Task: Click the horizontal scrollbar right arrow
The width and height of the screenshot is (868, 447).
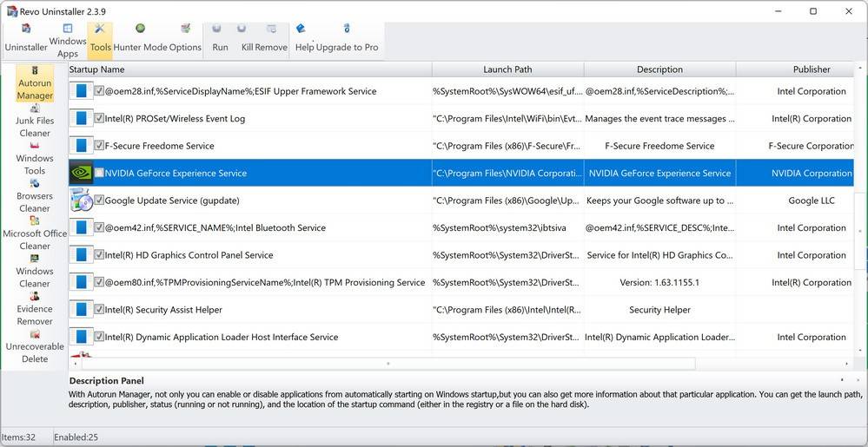Action: (x=847, y=364)
